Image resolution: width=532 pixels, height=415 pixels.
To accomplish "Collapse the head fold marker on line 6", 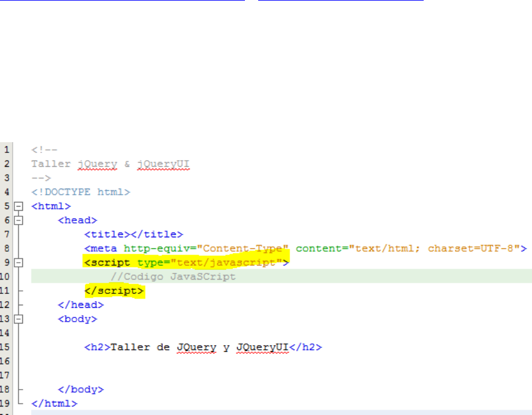I will click(x=19, y=220).
